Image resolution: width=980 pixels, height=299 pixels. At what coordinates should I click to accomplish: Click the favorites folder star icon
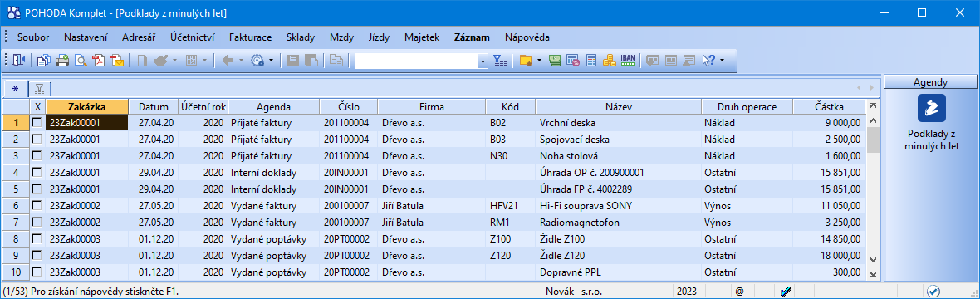click(526, 61)
